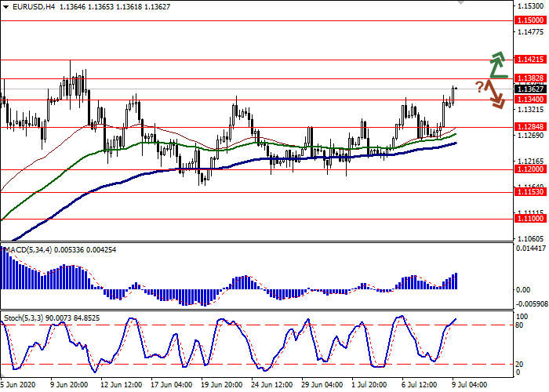Click the red question mark symbol
Screen dimensions: 549x392
[478, 85]
